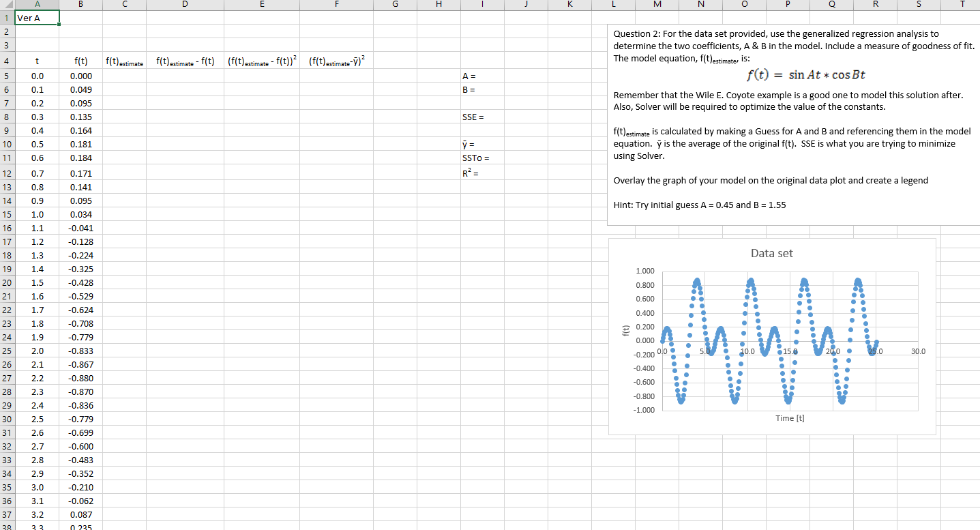Select the column D header
Screen dimensions: 980x530
point(184,5)
